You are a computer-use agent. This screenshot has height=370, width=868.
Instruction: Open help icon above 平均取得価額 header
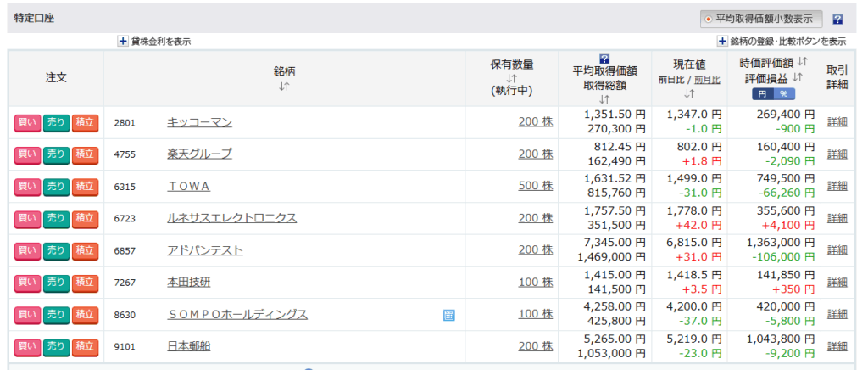(604, 59)
